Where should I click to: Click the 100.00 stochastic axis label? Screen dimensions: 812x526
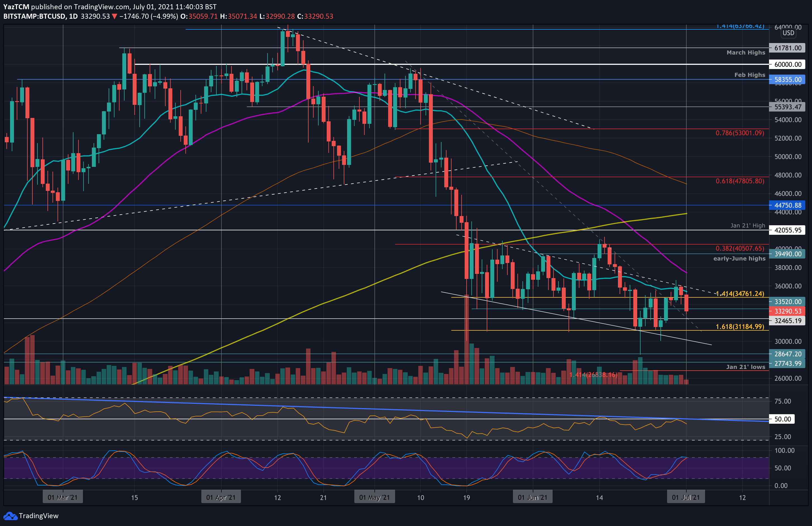[784, 451]
